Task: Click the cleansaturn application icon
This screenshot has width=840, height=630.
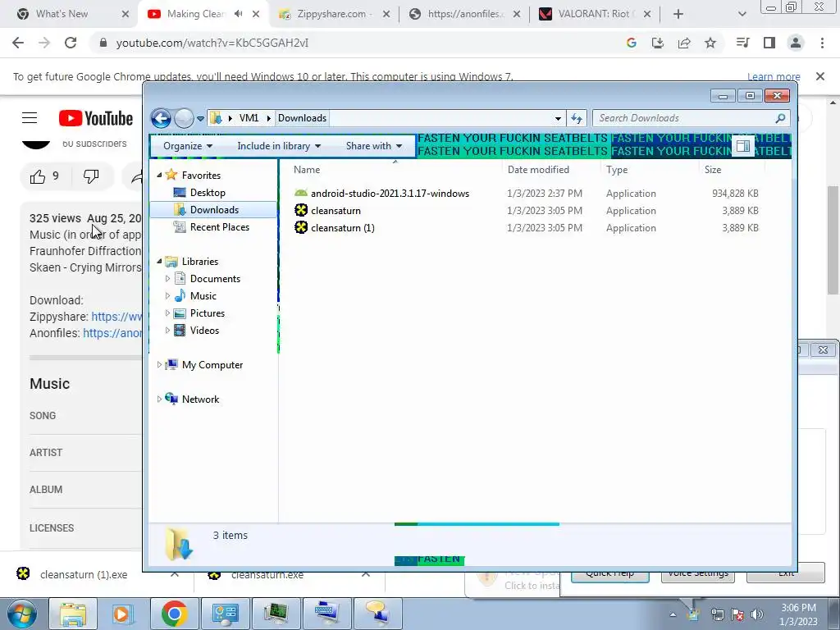Action: click(301, 210)
